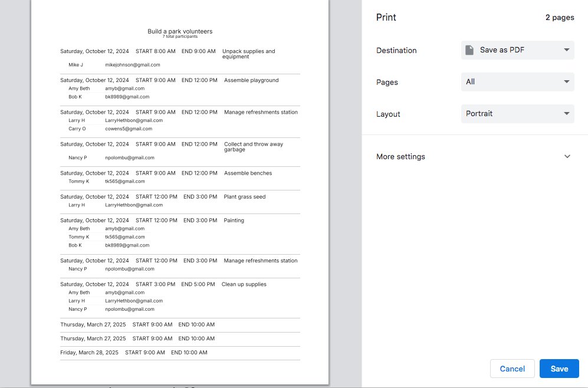Viewport: 588px width, 388px height.
Task: Click cowens5@gmail.com email text
Action: (129, 129)
